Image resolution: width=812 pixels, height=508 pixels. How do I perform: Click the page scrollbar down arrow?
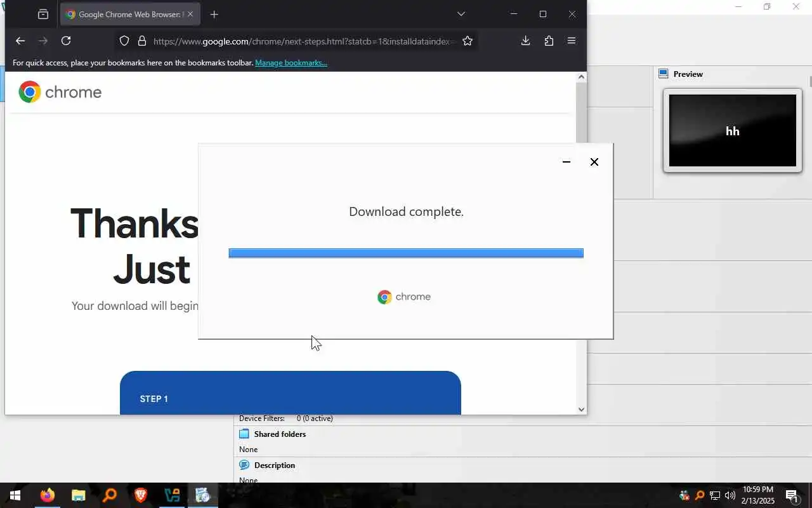coord(581,409)
